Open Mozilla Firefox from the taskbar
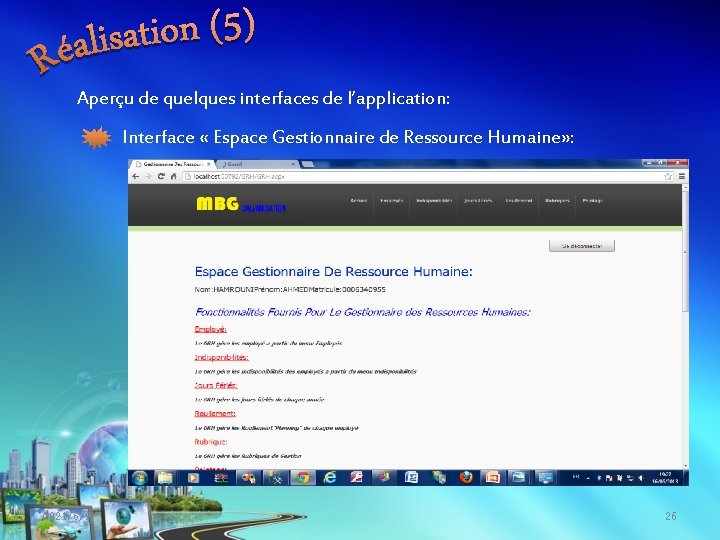The height and width of the screenshot is (540, 720). (466, 478)
